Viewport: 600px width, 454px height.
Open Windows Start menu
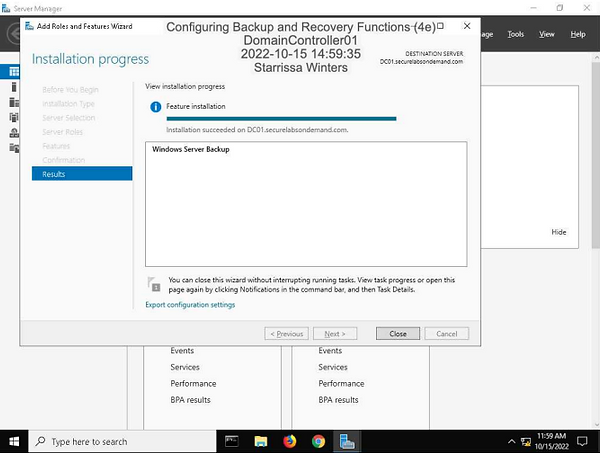coord(14,442)
